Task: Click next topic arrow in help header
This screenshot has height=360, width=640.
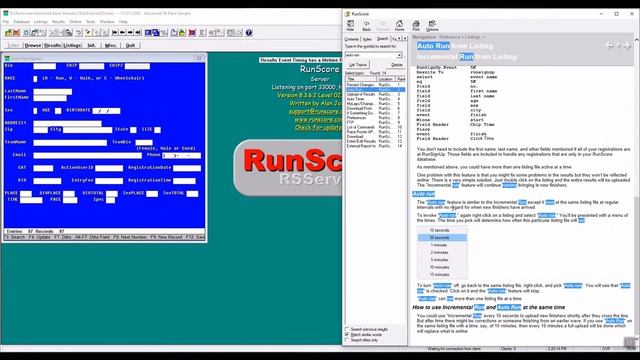Action: pos(627,45)
